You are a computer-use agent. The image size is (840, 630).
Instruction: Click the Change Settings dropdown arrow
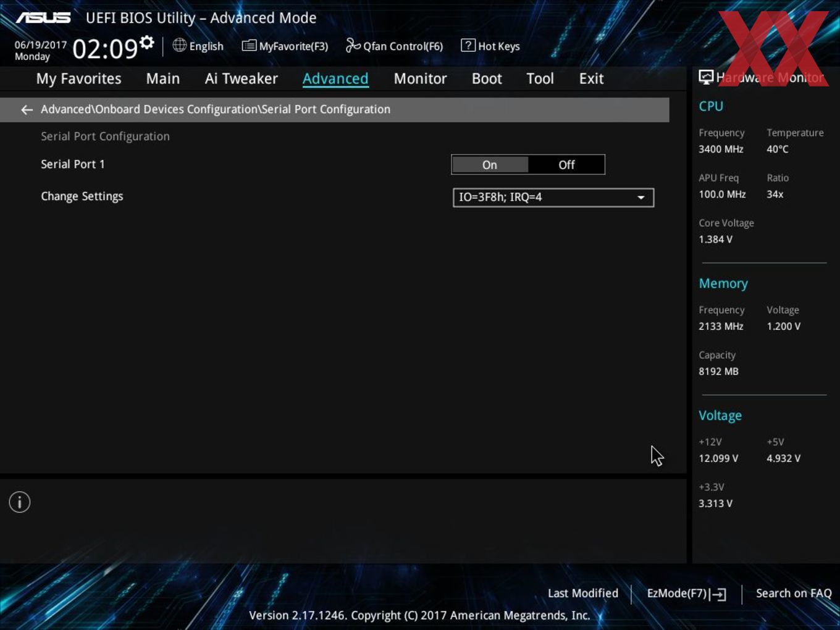(641, 198)
